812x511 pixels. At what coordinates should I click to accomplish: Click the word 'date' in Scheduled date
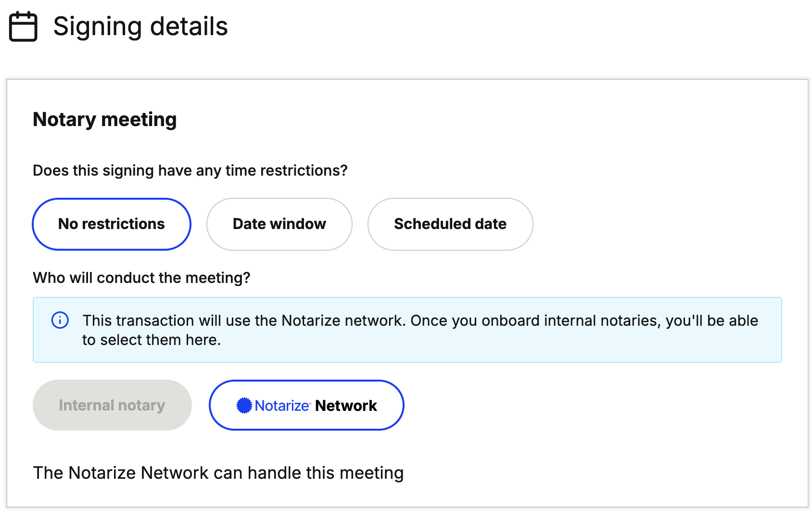[x=491, y=224]
